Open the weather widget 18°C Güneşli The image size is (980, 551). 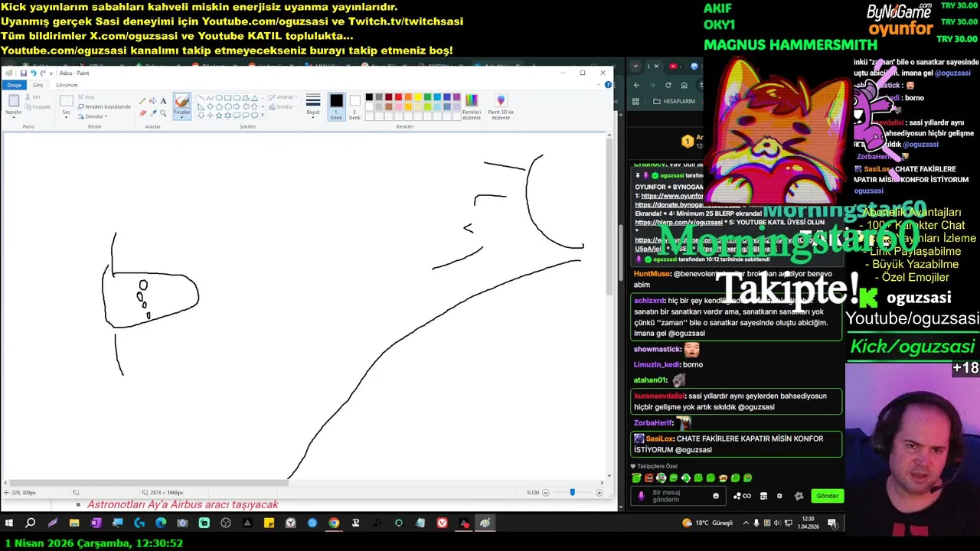coord(708,523)
